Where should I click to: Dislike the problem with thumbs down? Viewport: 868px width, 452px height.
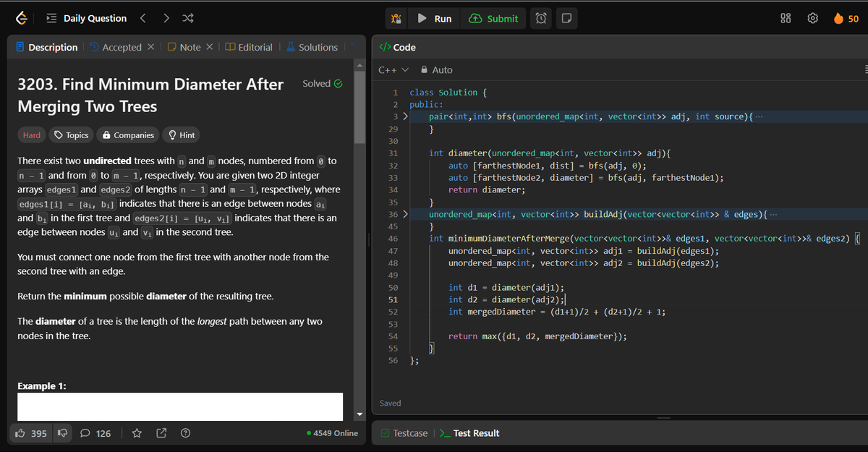[x=61, y=433]
